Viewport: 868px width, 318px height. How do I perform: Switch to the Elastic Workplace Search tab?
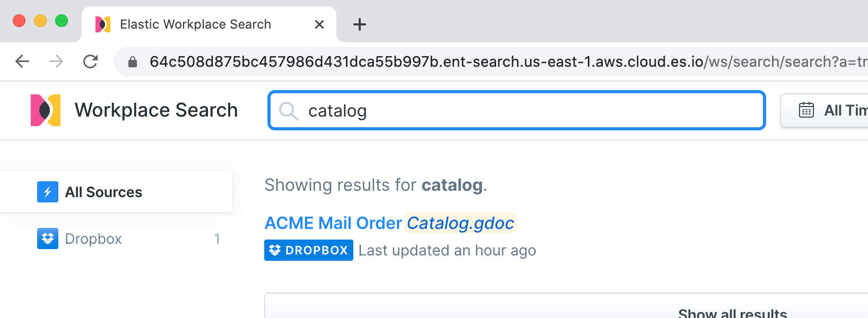pos(195,24)
